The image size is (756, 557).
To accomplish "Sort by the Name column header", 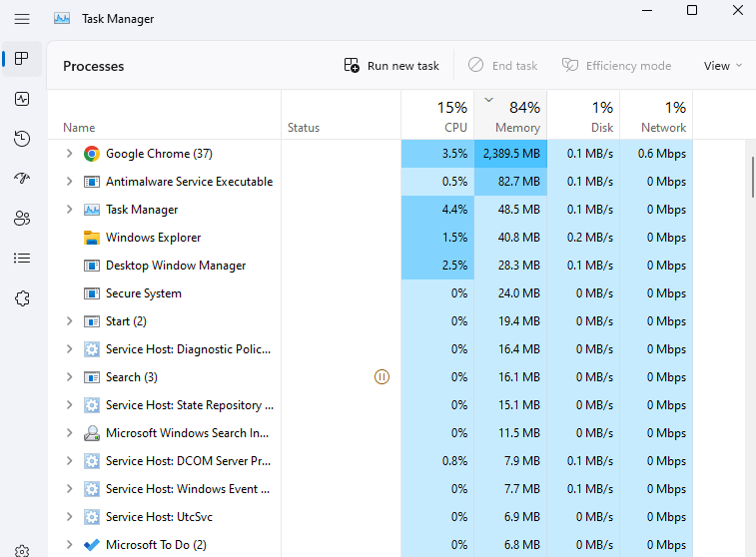I will pyautogui.click(x=79, y=128).
